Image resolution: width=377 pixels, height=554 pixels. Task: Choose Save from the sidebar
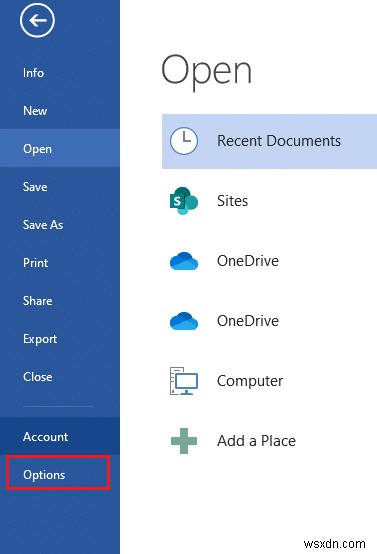[x=60, y=187]
